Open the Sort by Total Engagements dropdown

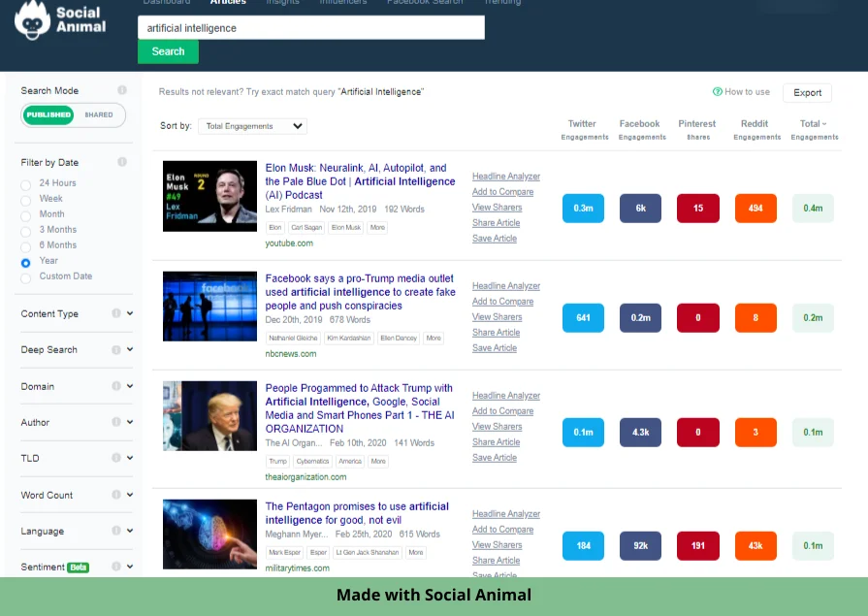click(252, 126)
